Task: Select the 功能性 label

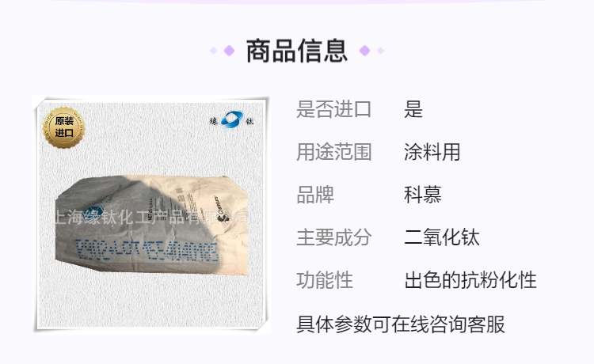Action: pos(325,280)
